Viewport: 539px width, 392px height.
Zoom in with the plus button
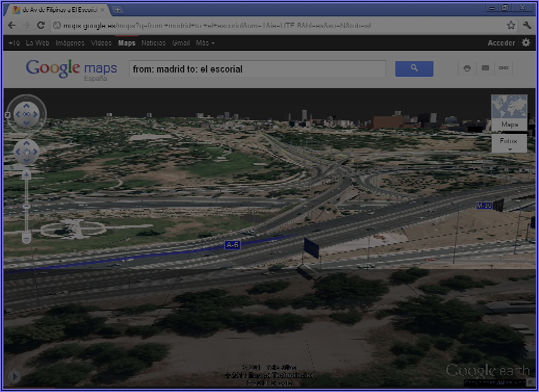[x=27, y=175]
